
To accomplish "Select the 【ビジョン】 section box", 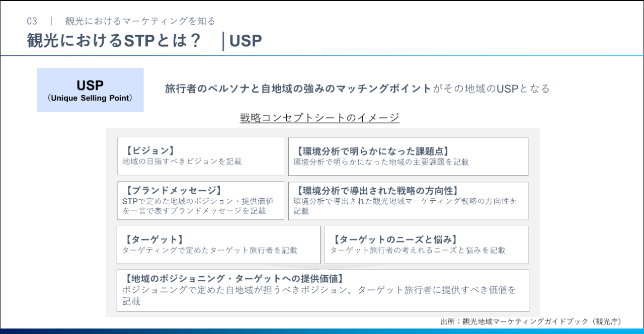I will pos(200,156).
